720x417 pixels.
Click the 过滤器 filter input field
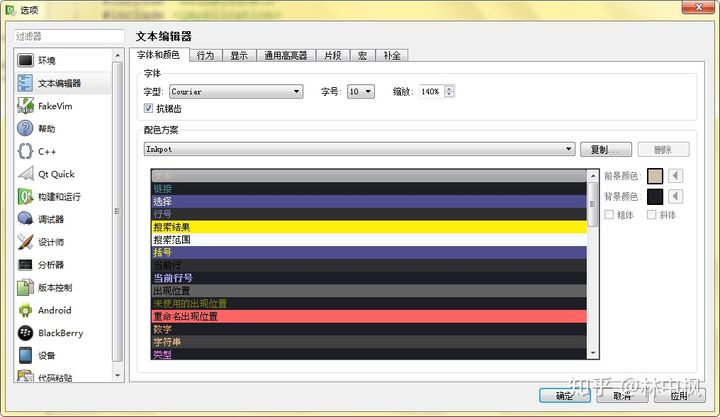(67, 37)
